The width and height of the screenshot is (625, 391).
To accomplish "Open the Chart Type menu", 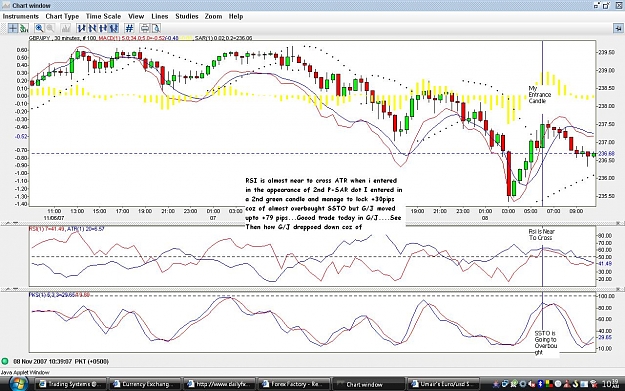I will tap(62, 16).
